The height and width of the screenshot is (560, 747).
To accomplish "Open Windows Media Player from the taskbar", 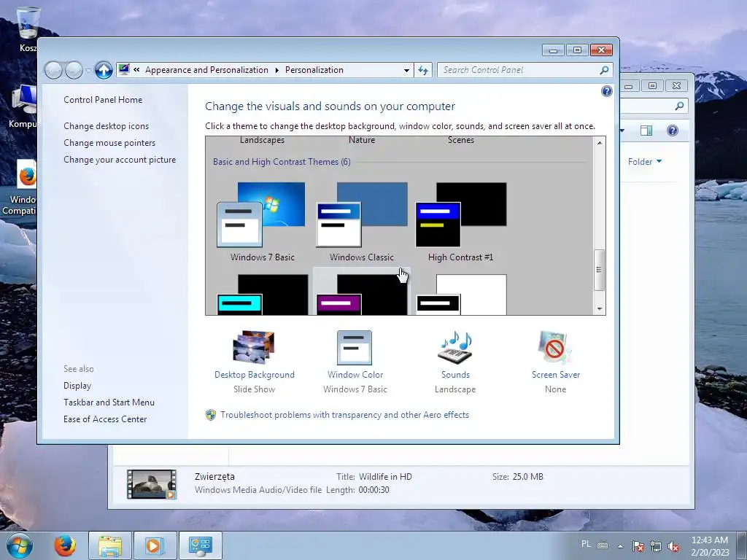I will pyautogui.click(x=155, y=545).
